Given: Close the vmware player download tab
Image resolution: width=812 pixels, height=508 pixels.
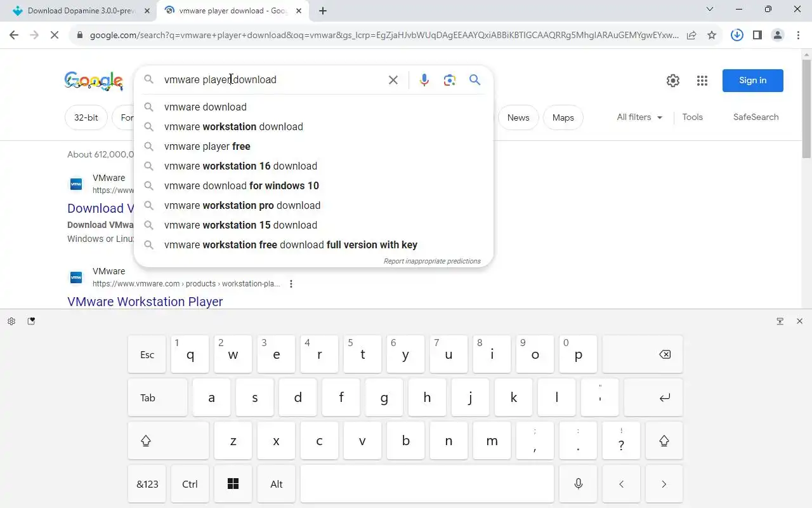Looking at the screenshot, I should 299,11.
